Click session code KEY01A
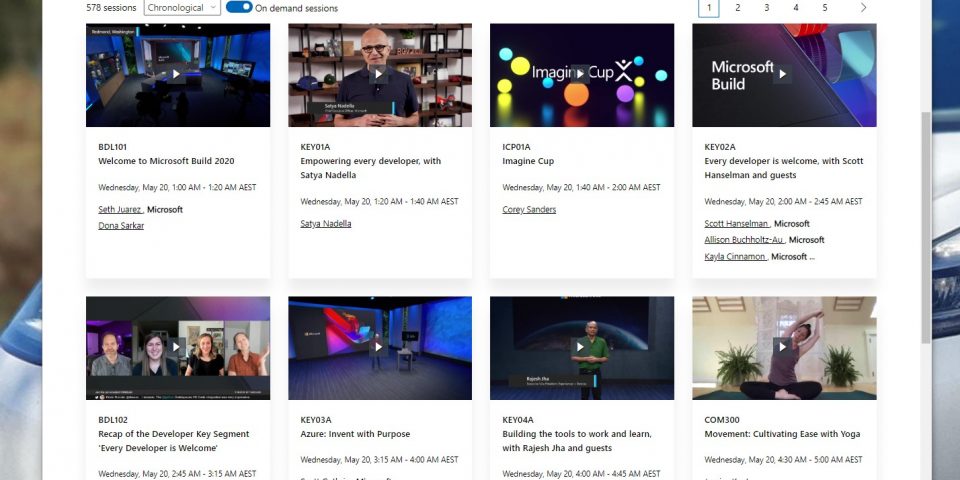 pyautogui.click(x=315, y=147)
